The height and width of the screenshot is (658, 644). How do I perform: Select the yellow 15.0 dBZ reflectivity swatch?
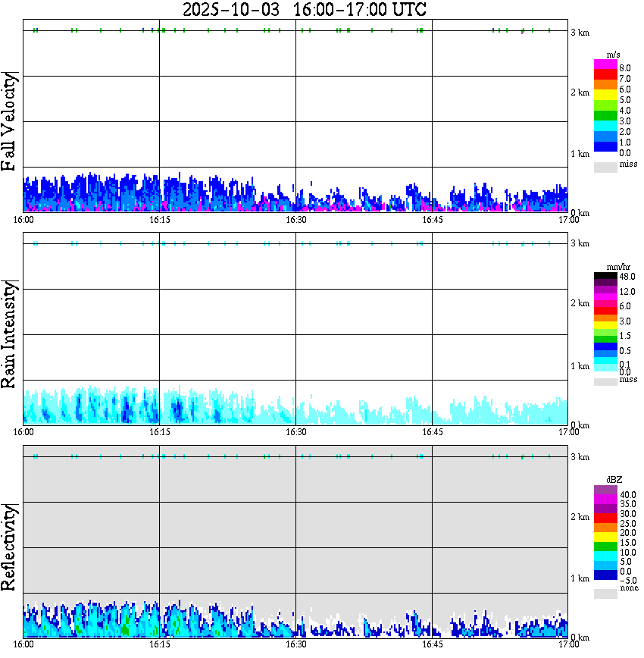point(605,537)
